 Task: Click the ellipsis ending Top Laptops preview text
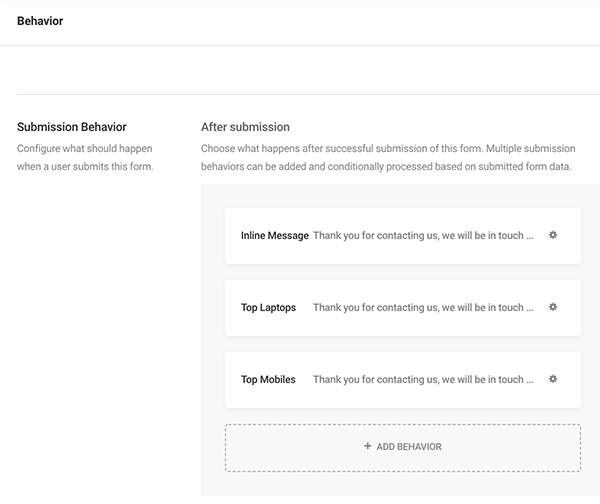[x=530, y=309]
